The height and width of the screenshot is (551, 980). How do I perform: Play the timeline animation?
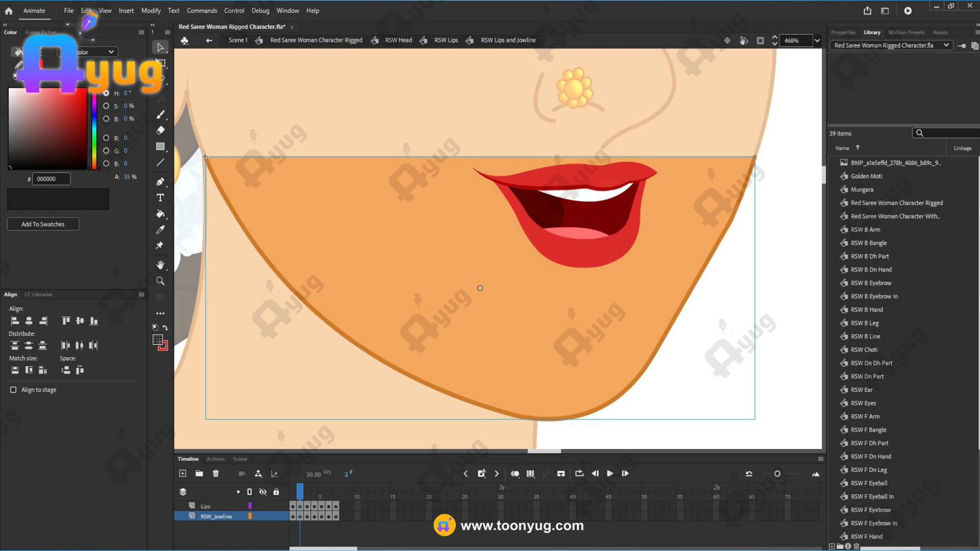pyautogui.click(x=610, y=473)
